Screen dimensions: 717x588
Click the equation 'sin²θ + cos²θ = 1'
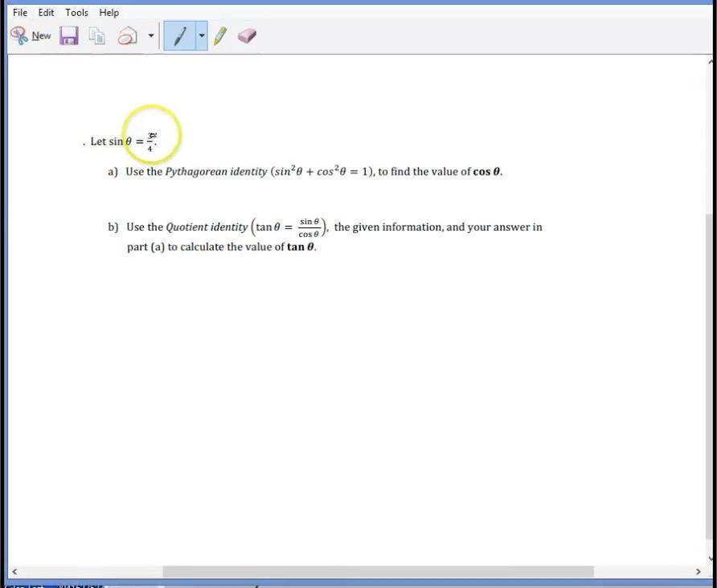(321, 172)
